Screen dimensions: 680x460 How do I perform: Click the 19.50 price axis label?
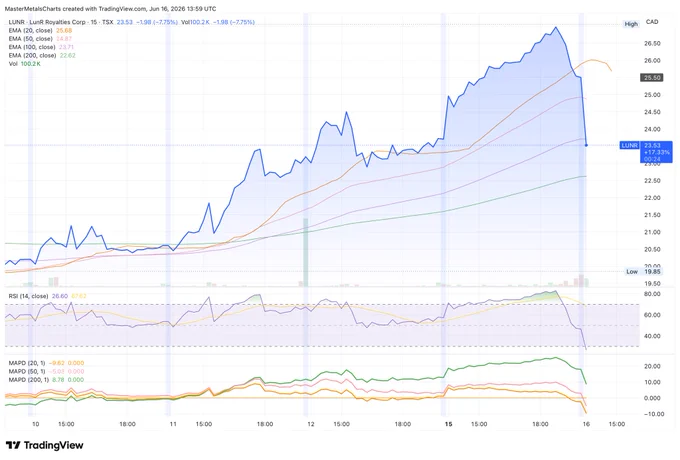point(652,284)
